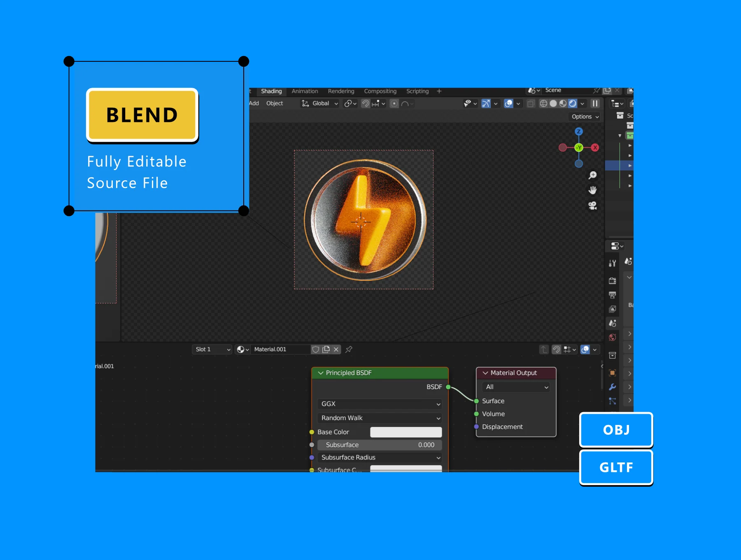
Task: Switch to material preview shading
Action: 563,103
